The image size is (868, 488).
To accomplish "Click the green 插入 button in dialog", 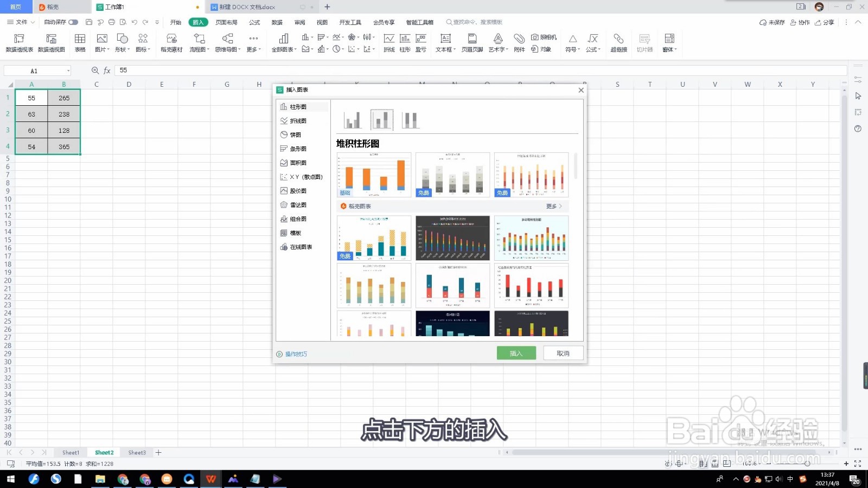I will (x=516, y=353).
